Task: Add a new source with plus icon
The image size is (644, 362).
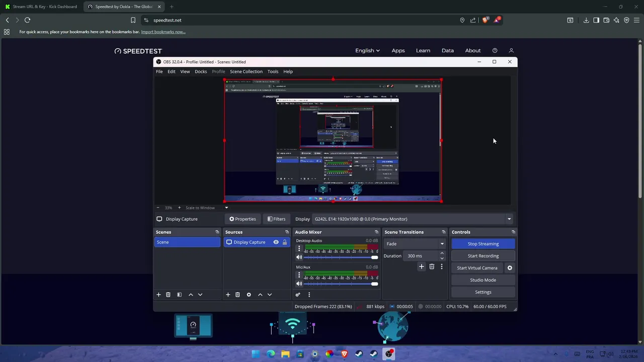Action: pyautogui.click(x=228, y=295)
